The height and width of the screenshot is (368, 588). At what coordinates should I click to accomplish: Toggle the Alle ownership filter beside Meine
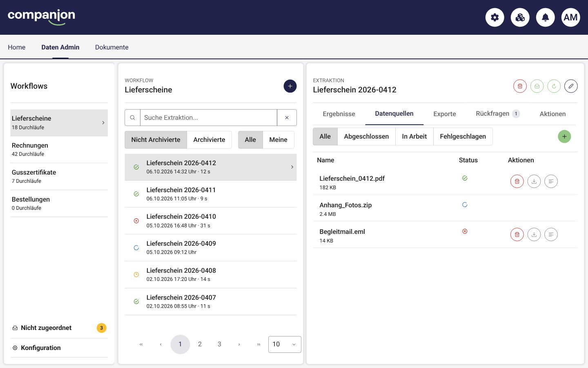point(250,140)
